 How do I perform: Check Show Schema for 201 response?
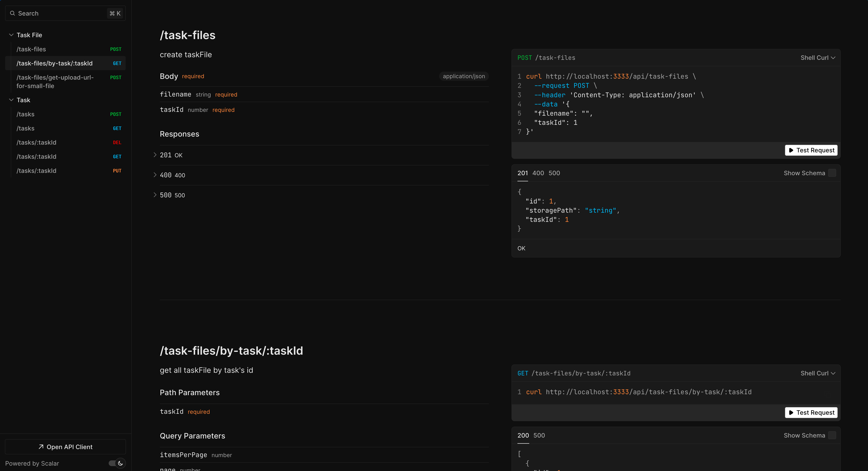pos(832,173)
